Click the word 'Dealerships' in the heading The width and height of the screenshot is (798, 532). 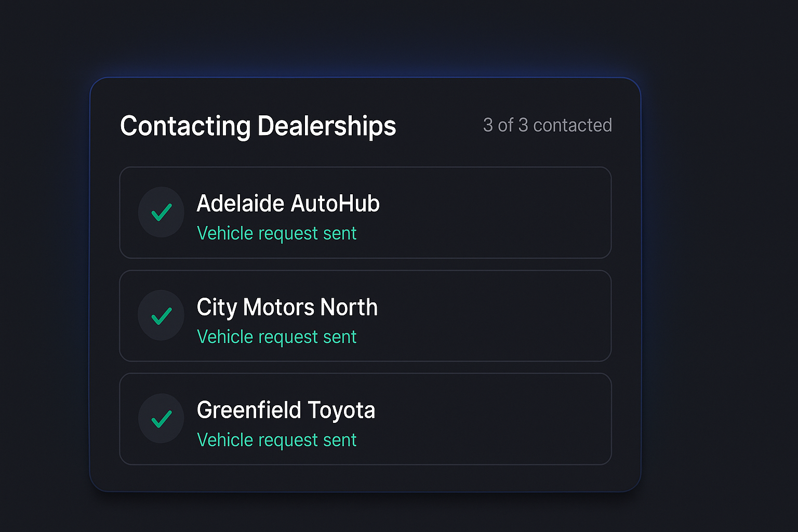(x=327, y=126)
